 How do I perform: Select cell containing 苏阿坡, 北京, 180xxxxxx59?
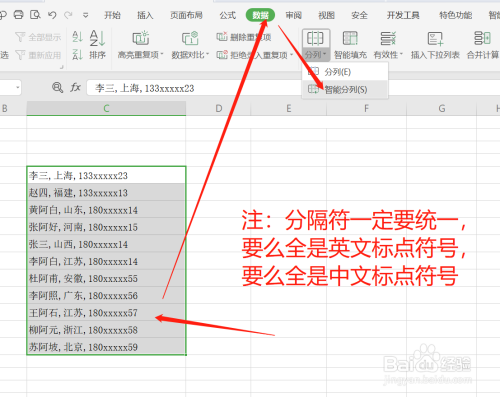tap(106, 347)
